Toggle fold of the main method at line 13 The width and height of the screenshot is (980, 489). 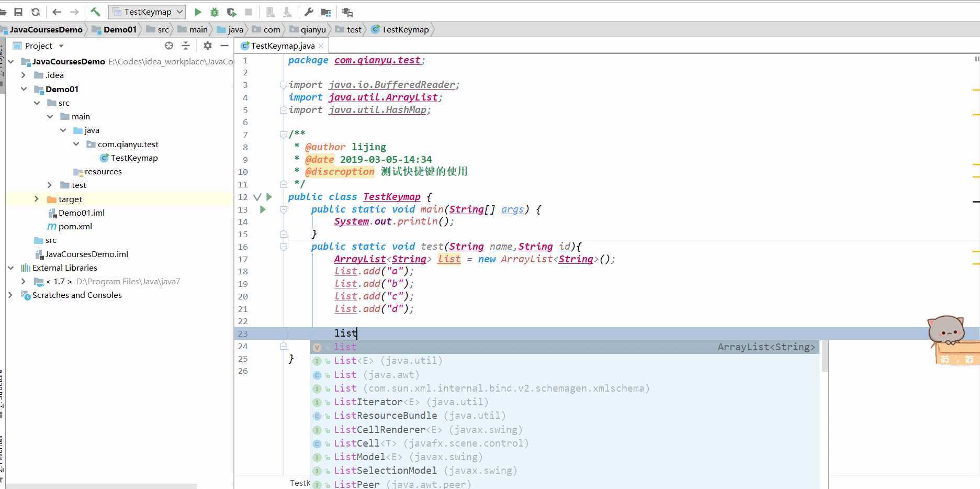point(284,209)
